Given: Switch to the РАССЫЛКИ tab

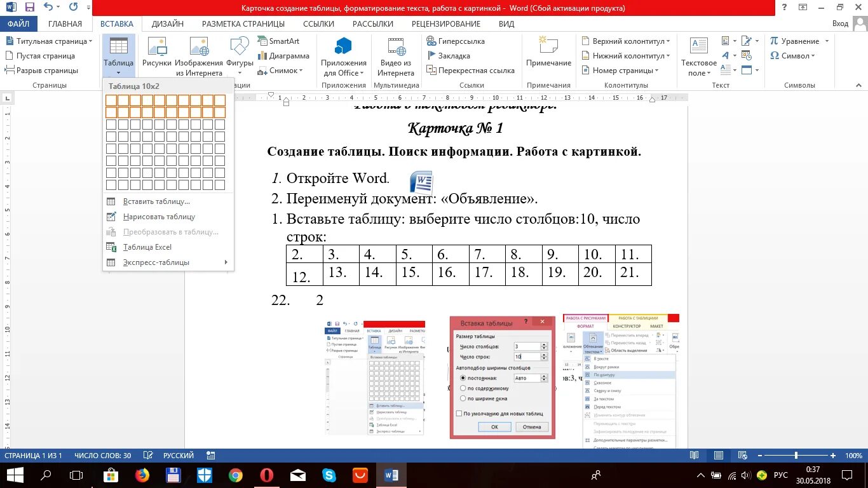Looking at the screenshot, I should [x=373, y=24].
